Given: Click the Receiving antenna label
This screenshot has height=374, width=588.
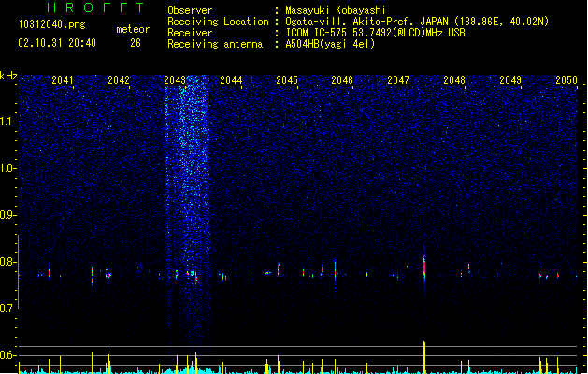Looking at the screenshot, I should click(x=215, y=44).
